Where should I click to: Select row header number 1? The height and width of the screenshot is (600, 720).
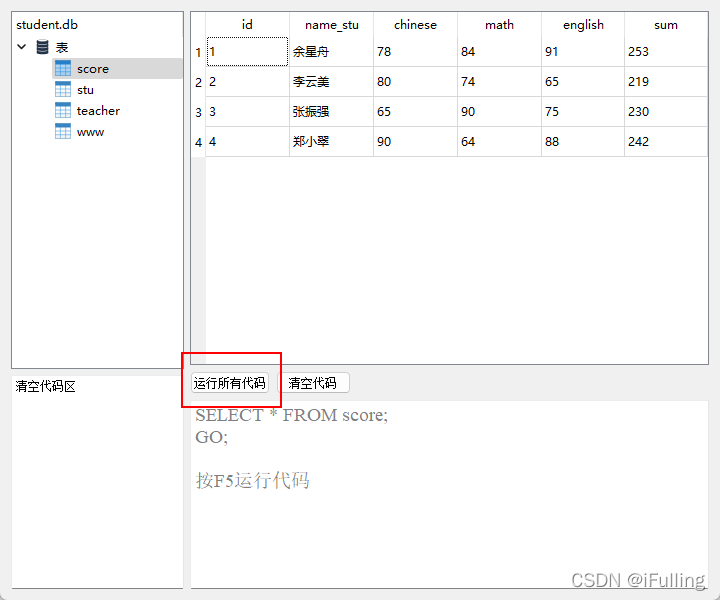(x=198, y=52)
